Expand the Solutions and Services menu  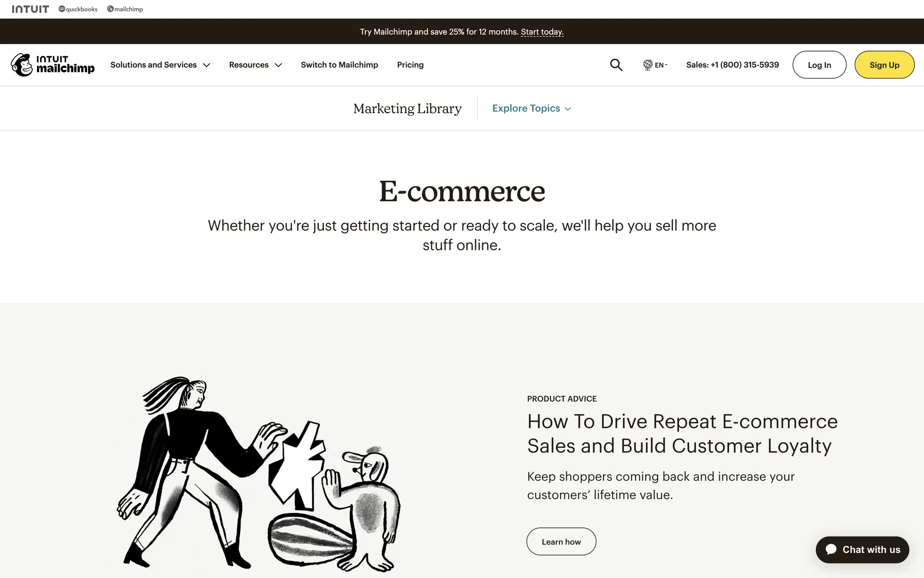point(160,65)
